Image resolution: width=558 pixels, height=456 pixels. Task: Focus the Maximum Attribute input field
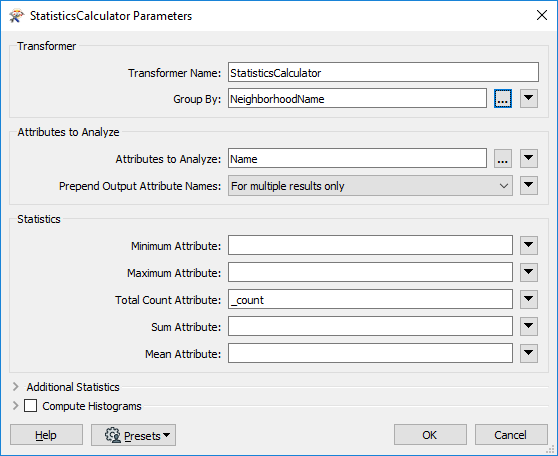pos(370,272)
